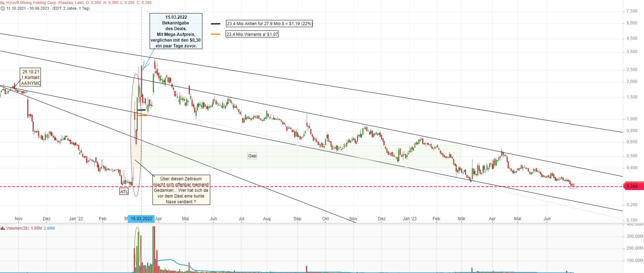Click the 23,4 Mio.Warrants legend text box
This screenshot has width=644, height=273.
[252, 34]
